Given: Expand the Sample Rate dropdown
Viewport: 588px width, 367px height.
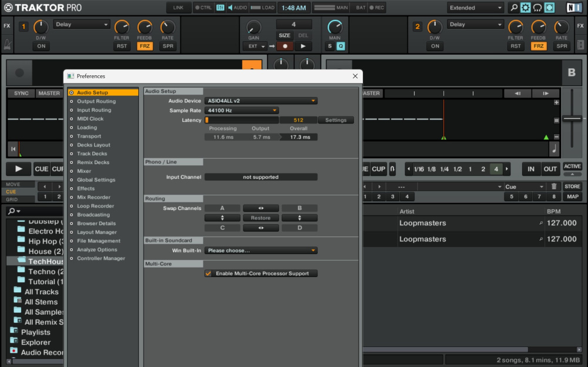Looking at the screenshot, I should coord(242,111).
